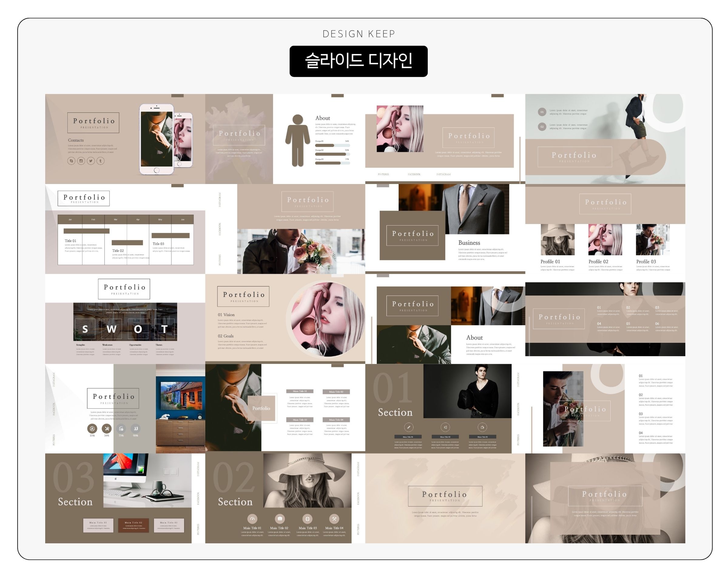Open the Profile 01 woman-with-hat photo
The image size is (728, 576).
click(x=557, y=239)
